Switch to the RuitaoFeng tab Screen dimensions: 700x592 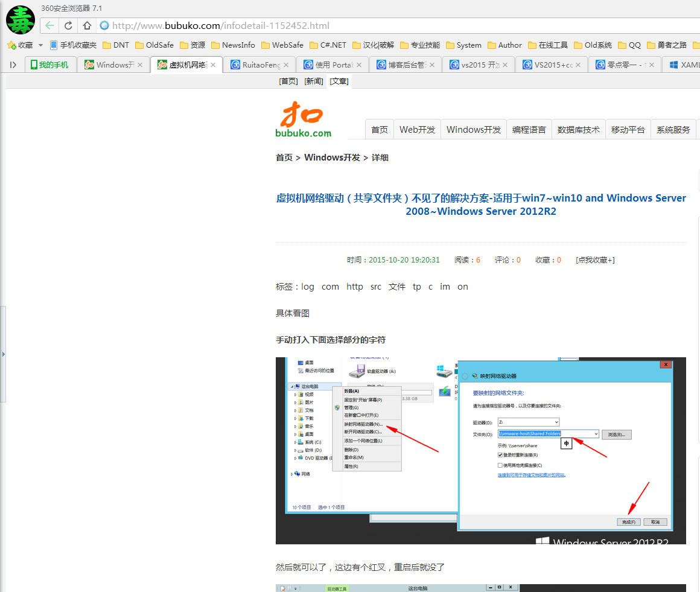[259, 65]
